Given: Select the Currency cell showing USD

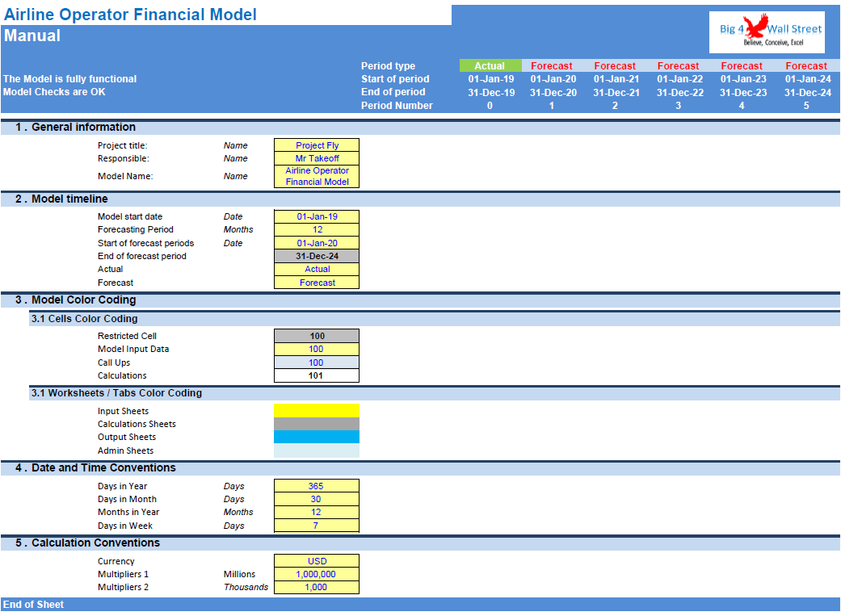Looking at the screenshot, I should [316, 560].
